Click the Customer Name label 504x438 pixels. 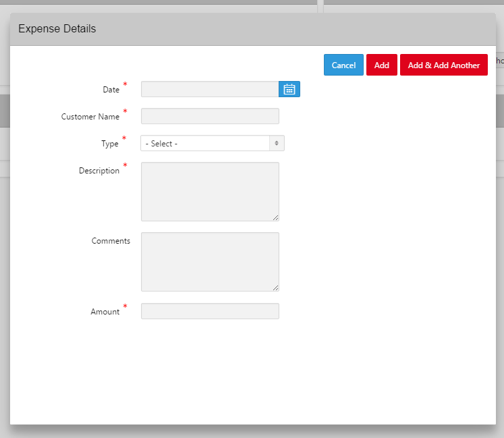(x=90, y=117)
